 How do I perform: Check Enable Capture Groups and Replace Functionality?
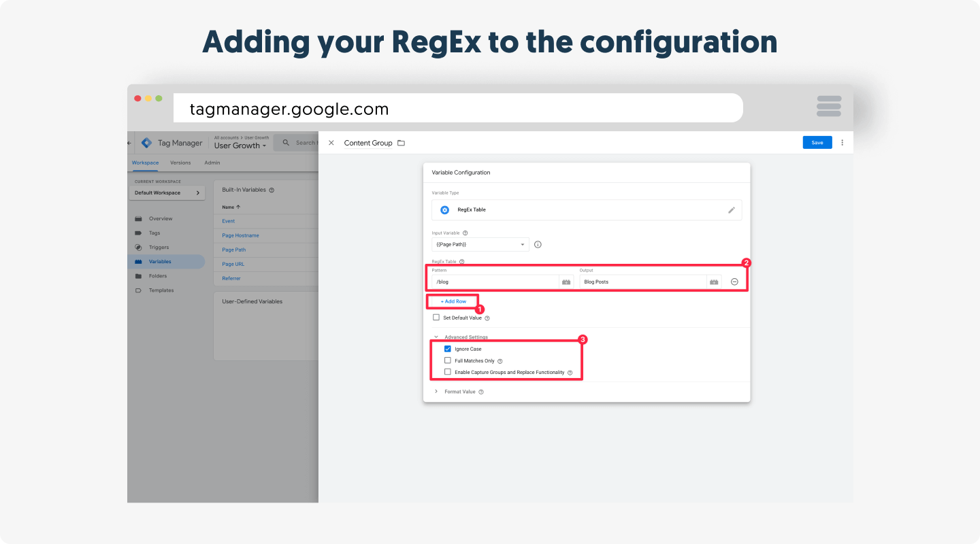(x=448, y=372)
